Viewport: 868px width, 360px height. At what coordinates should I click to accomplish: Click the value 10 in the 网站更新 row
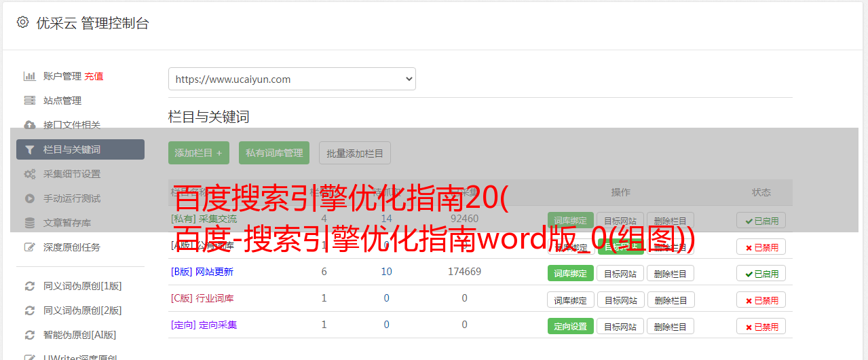(x=386, y=272)
